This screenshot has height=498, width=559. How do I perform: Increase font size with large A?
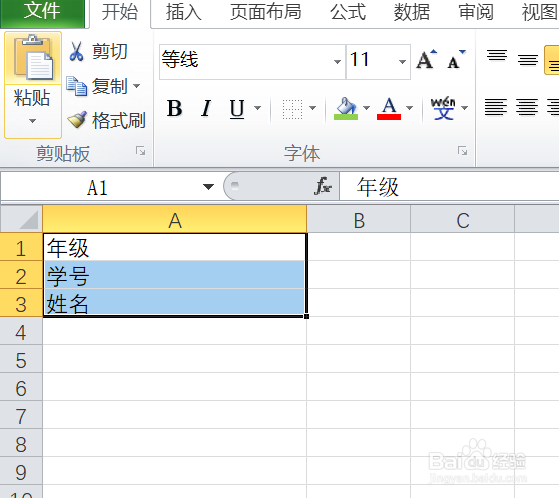pos(426,60)
